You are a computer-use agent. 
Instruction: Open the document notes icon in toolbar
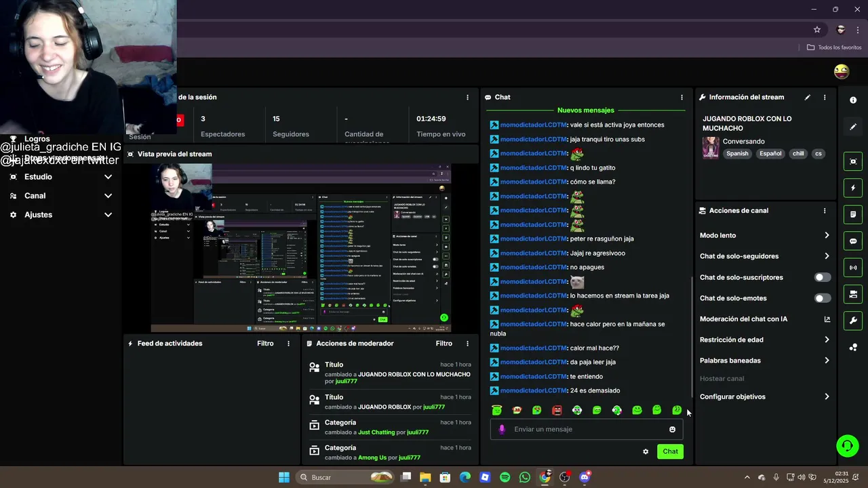pos(853,214)
